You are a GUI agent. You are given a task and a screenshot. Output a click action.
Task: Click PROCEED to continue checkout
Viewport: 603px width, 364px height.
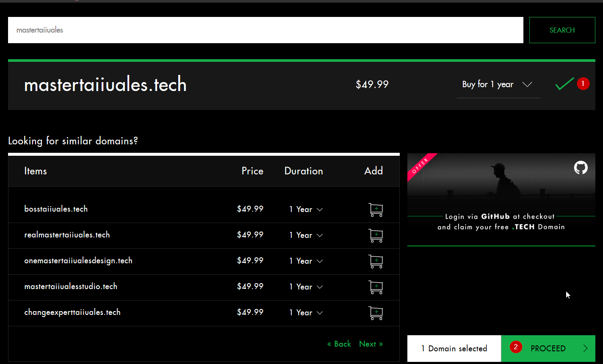548,348
